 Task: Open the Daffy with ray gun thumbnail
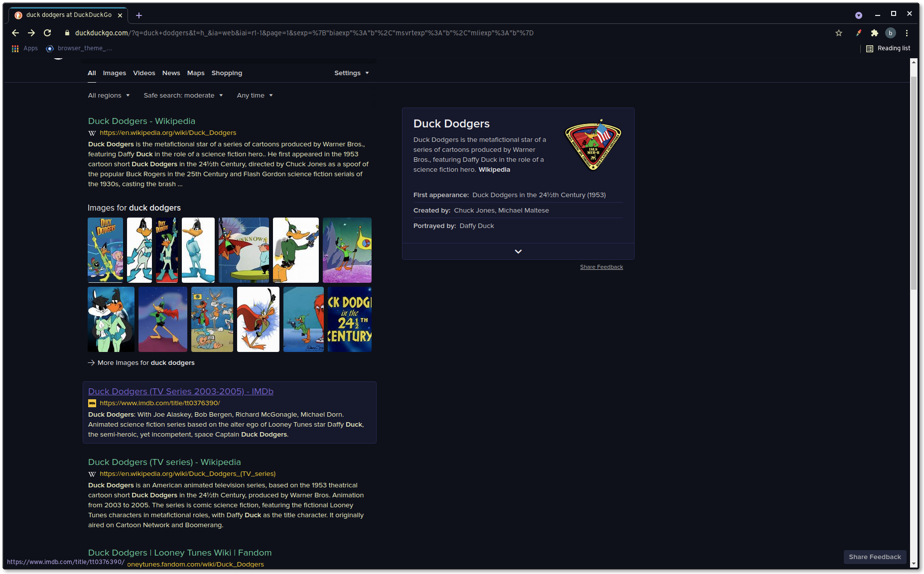pos(296,250)
